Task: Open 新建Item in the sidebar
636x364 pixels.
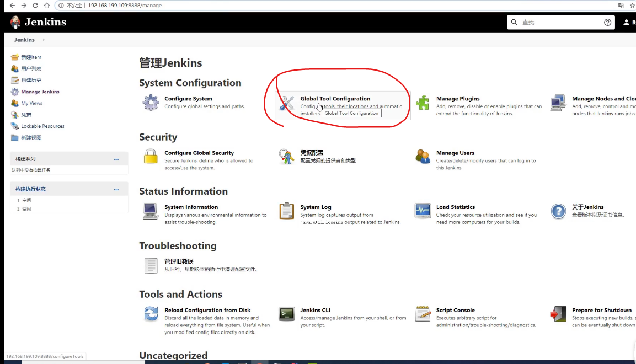Action: 31,57
